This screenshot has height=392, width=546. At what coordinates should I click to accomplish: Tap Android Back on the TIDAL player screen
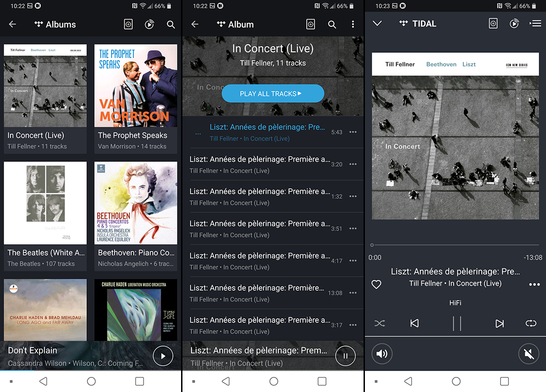(x=408, y=381)
